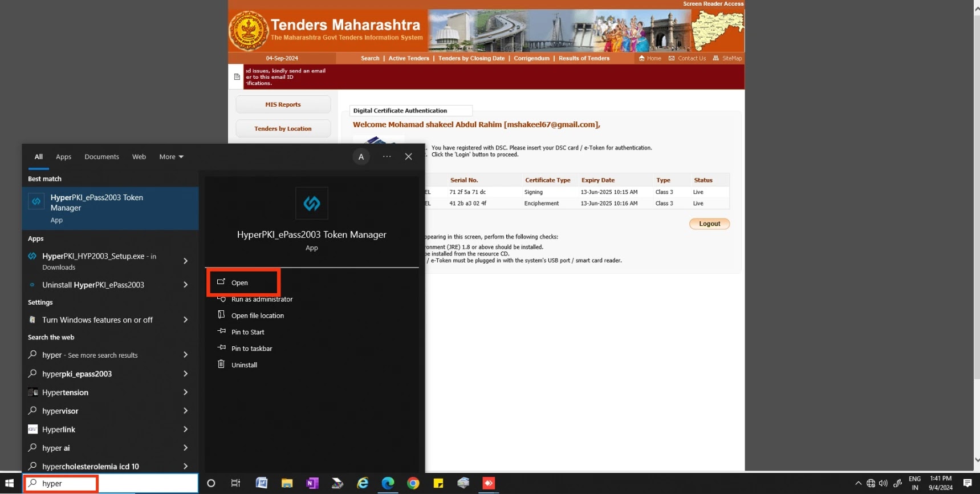Switch to the Web search tab
Screen dimensions: 980x494
(139, 157)
